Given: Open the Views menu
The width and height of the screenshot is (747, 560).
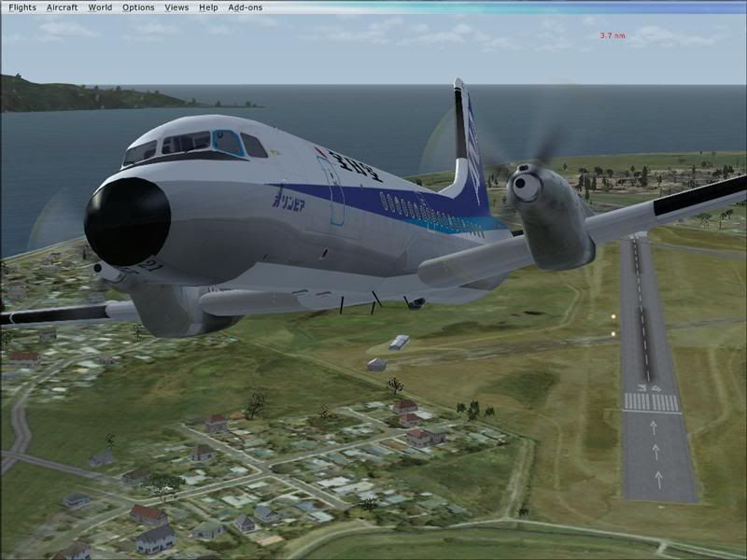Looking at the screenshot, I should [x=176, y=7].
